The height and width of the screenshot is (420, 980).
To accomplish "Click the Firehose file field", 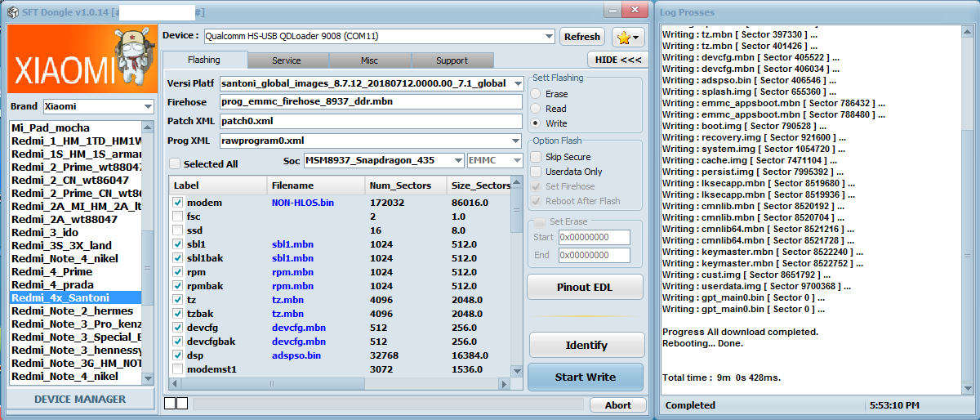I will pos(371,102).
